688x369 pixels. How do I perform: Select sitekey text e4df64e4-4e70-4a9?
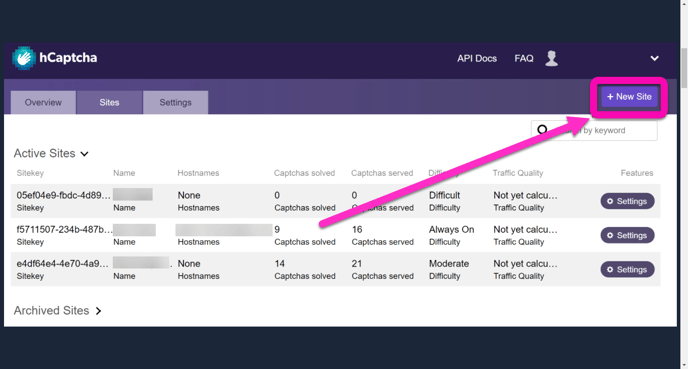pyautogui.click(x=62, y=264)
